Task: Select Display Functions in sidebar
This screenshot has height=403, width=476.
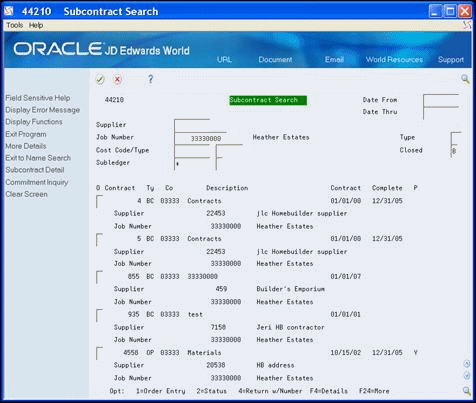Action: tap(34, 122)
